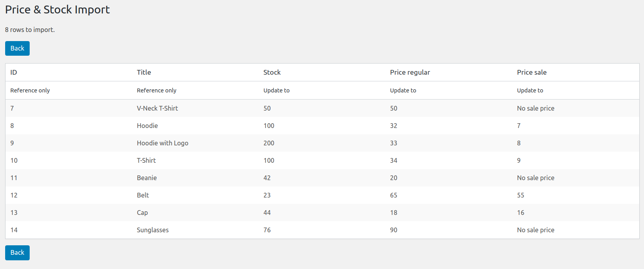This screenshot has height=269, width=644.
Task: Click sale price 7 in Hoodie row
Action: (x=519, y=126)
